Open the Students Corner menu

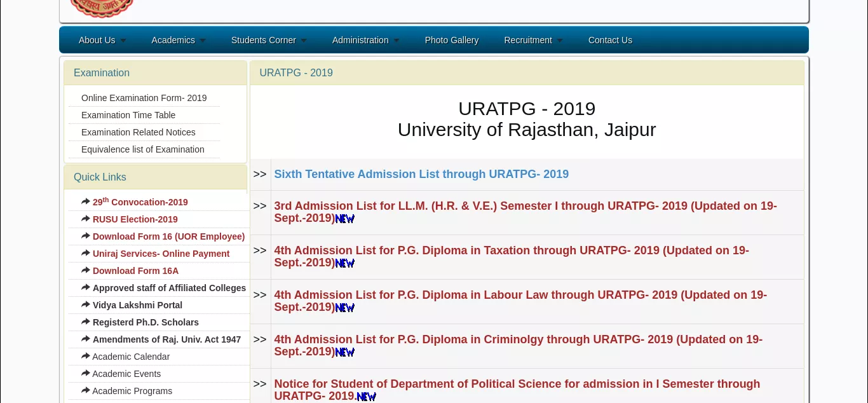(264, 40)
